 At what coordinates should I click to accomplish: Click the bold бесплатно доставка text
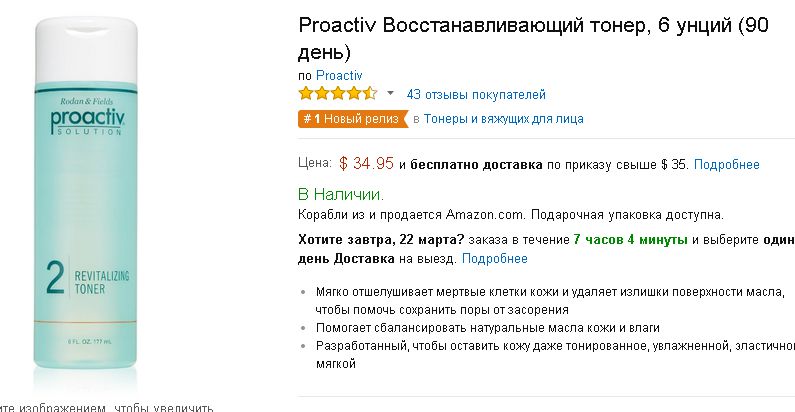(x=475, y=165)
